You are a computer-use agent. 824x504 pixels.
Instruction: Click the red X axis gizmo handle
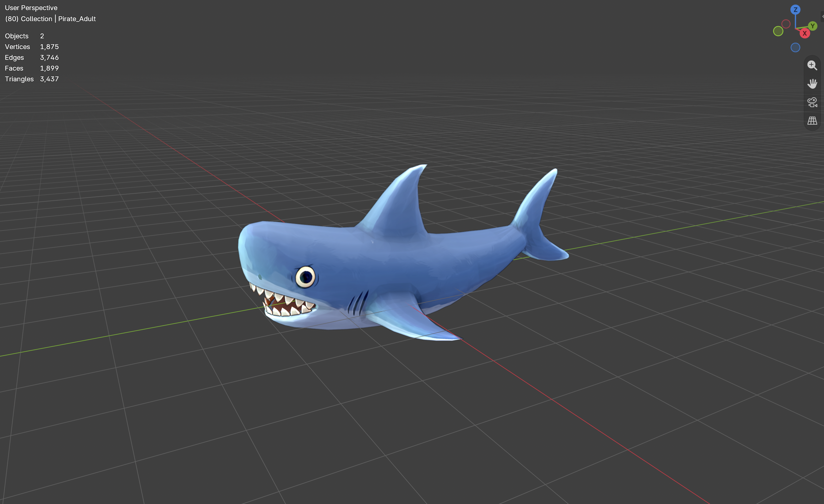[805, 33]
